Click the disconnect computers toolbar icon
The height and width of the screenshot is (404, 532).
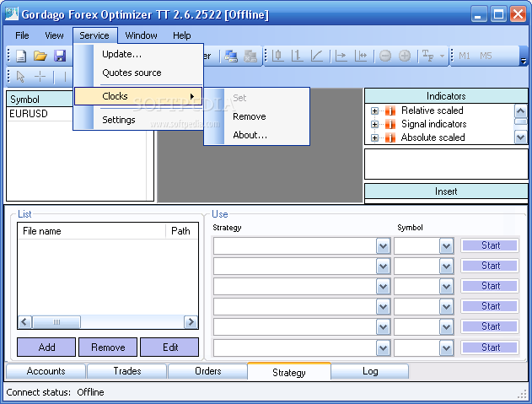point(250,56)
